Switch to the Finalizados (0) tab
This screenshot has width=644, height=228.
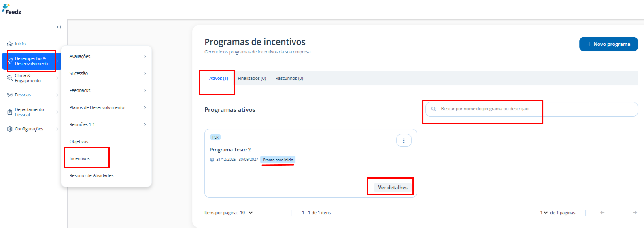pos(252,78)
